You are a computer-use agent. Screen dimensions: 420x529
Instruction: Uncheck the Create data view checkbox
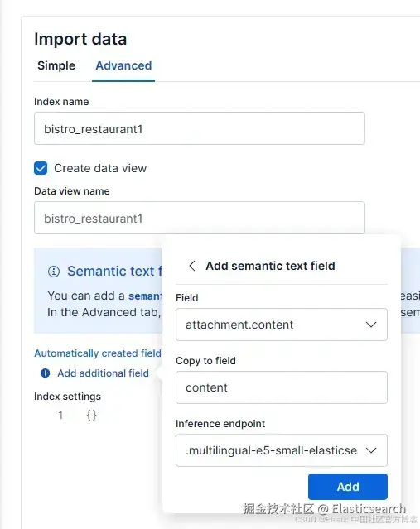click(x=41, y=168)
